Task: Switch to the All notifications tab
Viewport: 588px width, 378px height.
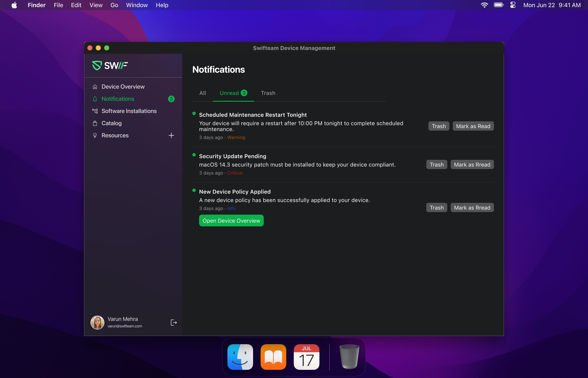Action: pyautogui.click(x=203, y=93)
